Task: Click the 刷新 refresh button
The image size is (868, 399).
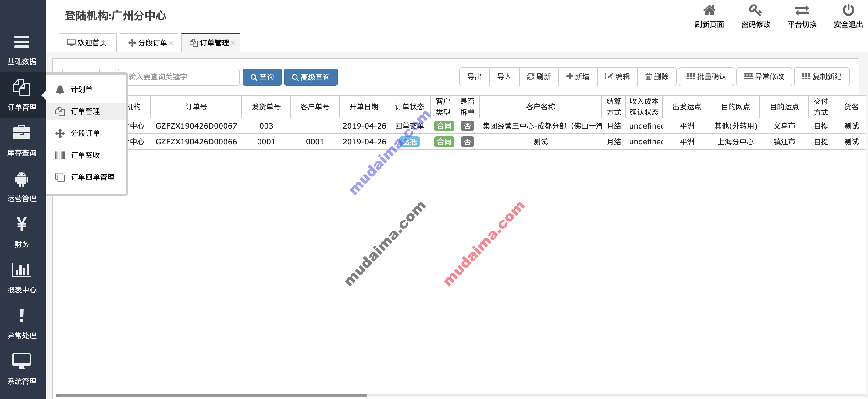Action: pos(539,77)
